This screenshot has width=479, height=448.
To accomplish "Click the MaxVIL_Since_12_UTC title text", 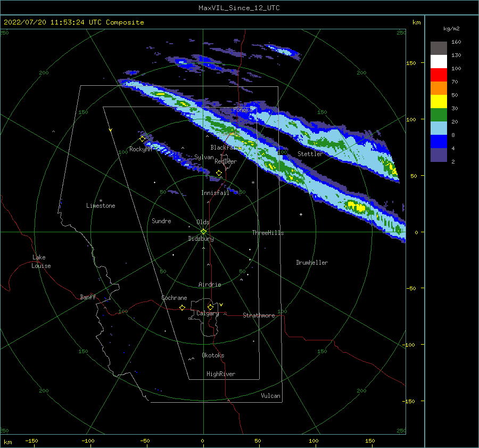I will (239, 8).
